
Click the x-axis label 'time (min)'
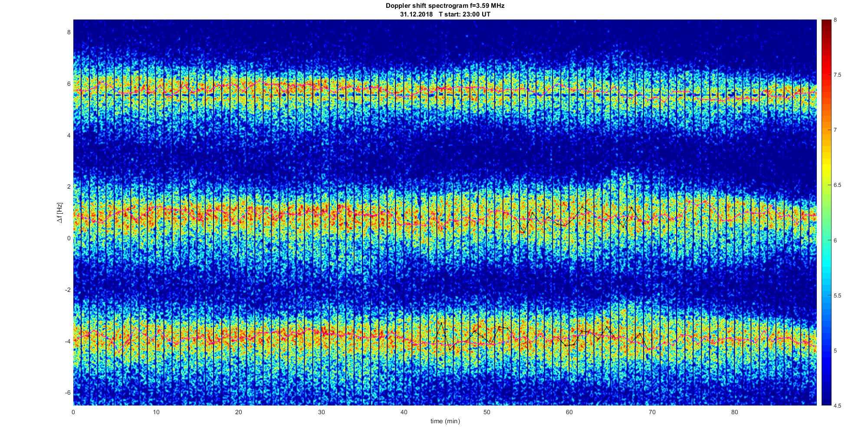tap(445, 421)
